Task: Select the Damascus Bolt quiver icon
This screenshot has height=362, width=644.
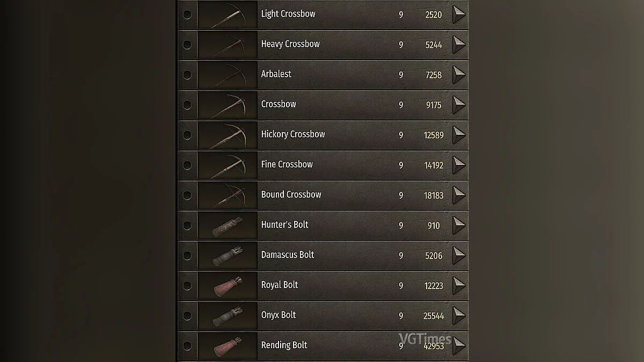Action: (228, 255)
